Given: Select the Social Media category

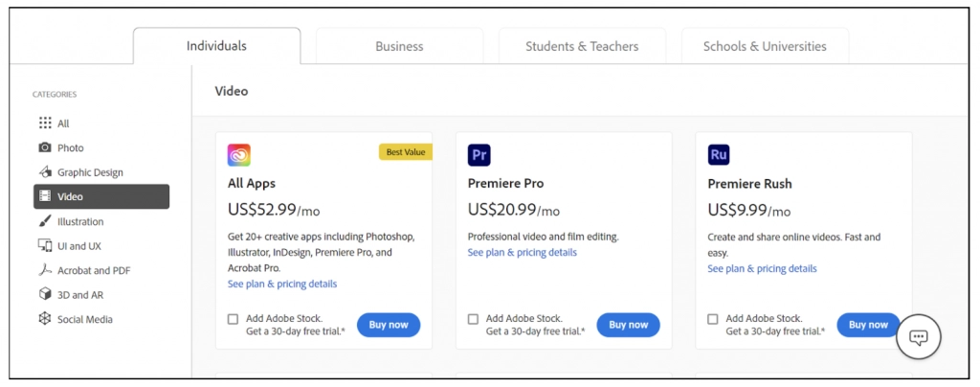Looking at the screenshot, I should tap(84, 319).
